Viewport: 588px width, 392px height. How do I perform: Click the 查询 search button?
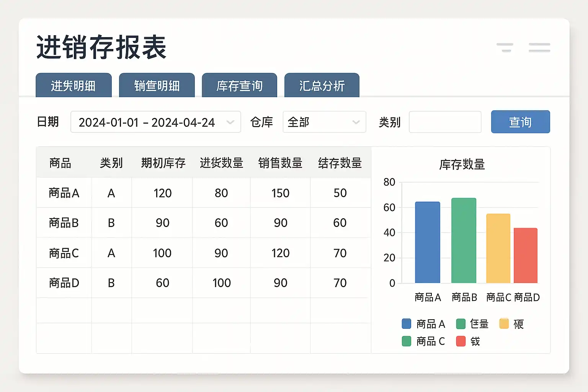click(520, 122)
